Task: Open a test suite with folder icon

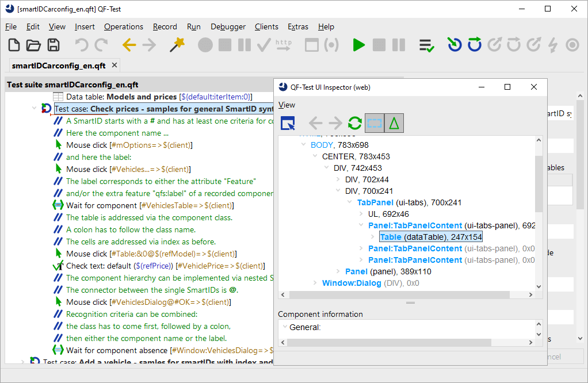Action: click(x=33, y=45)
